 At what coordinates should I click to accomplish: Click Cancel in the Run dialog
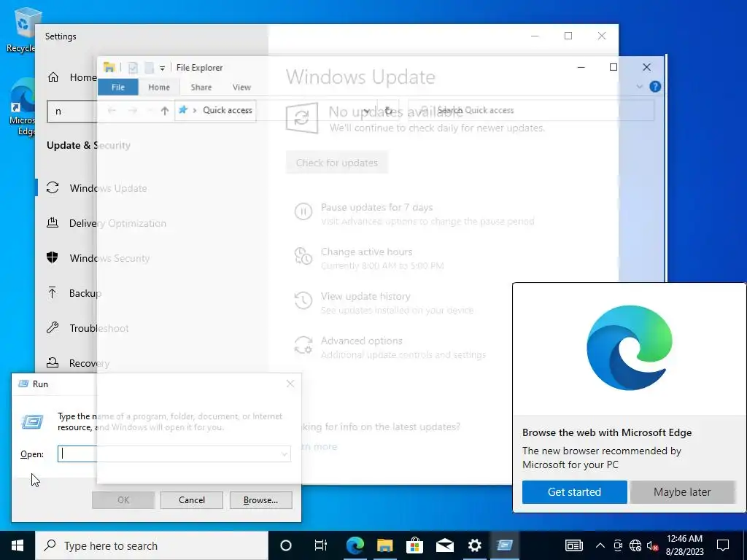pos(192,500)
